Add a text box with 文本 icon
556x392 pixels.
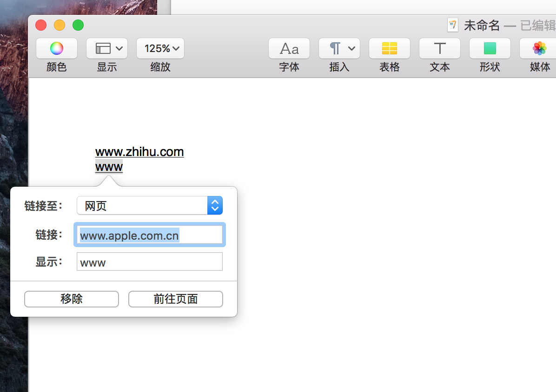[x=440, y=48]
